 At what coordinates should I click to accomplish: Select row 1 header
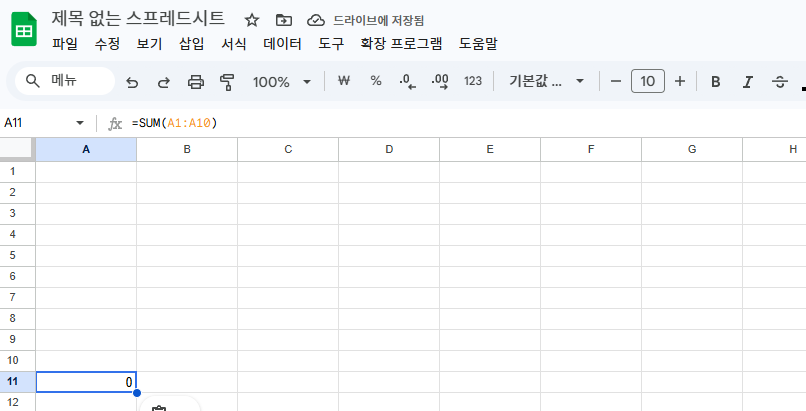[x=17, y=172]
